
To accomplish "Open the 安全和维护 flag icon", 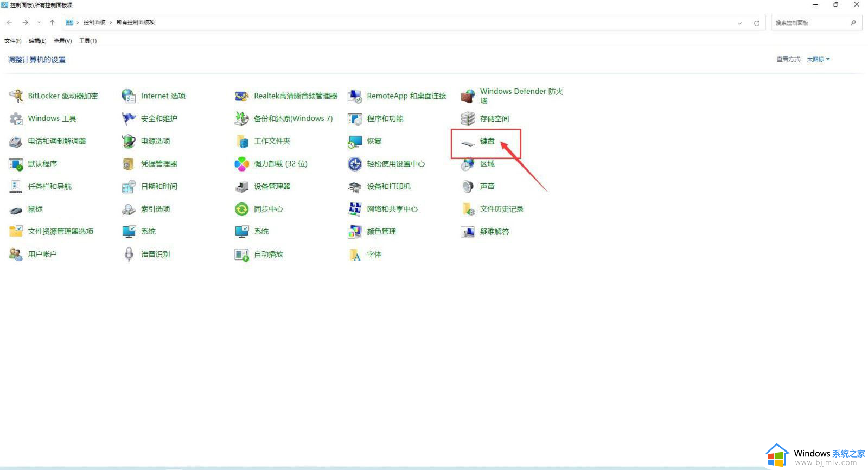I will [x=129, y=119].
